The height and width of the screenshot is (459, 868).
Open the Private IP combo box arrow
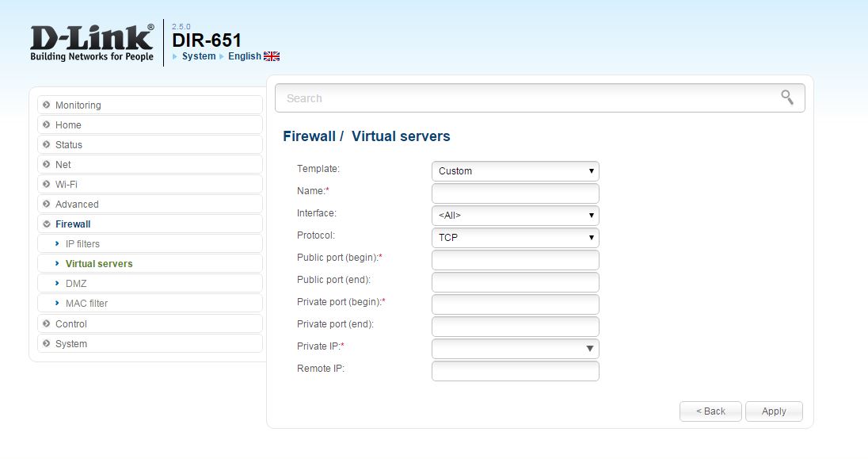589,349
